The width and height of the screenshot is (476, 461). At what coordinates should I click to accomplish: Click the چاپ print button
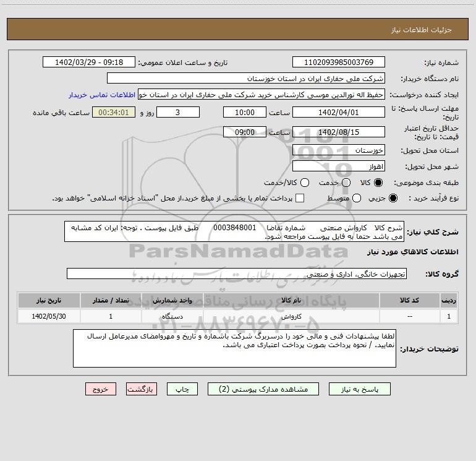click(x=187, y=389)
